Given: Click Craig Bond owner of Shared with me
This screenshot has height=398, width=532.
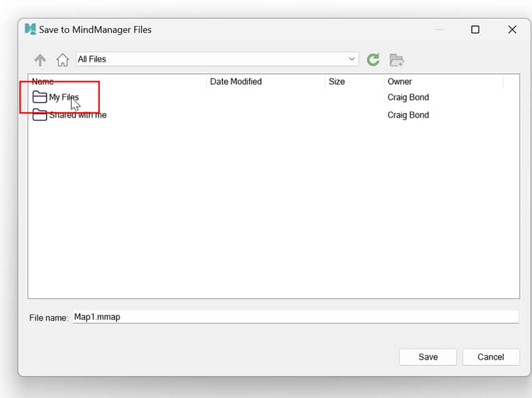Looking at the screenshot, I should coord(408,115).
